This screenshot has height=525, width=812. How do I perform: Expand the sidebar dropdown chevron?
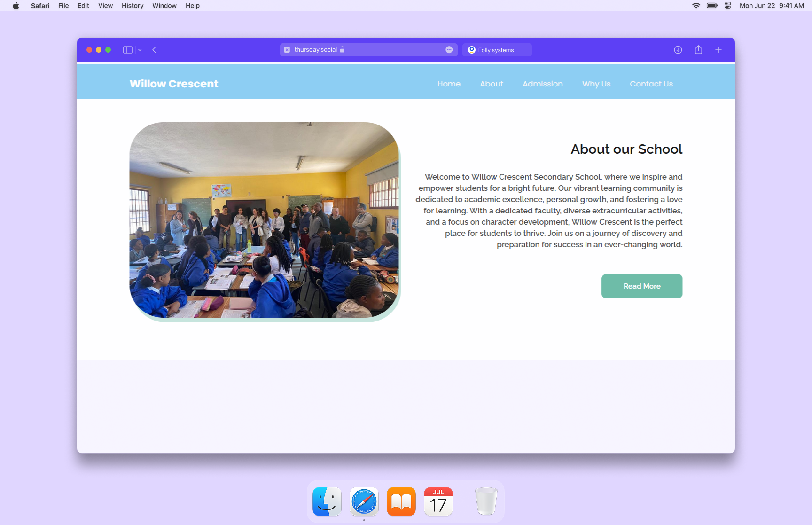pyautogui.click(x=140, y=50)
